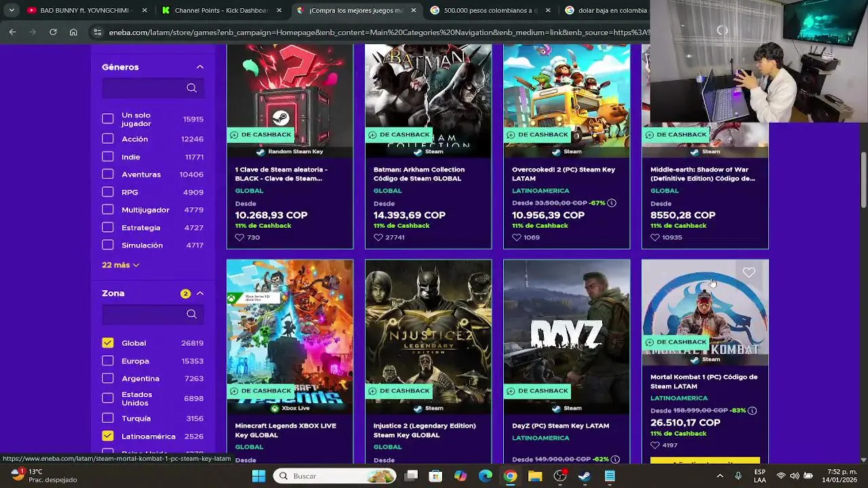Wishlist heart on random Steam key (730)
The height and width of the screenshot is (488, 868).
click(239, 237)
